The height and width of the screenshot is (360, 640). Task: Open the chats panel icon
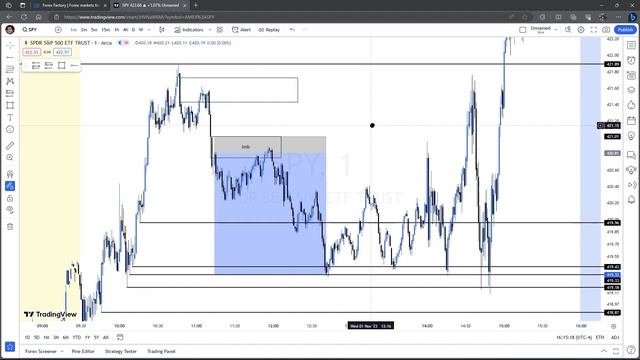631,155
